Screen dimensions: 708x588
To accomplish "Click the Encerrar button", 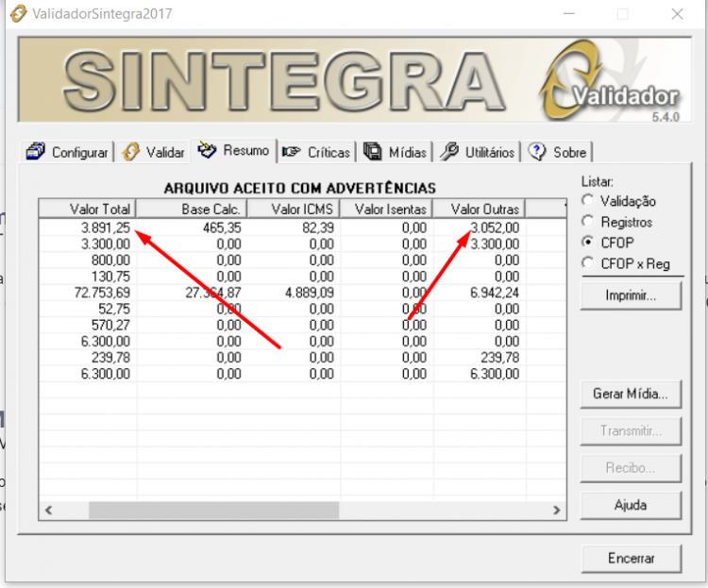I will pyautogui.click(x=631, y=558).
